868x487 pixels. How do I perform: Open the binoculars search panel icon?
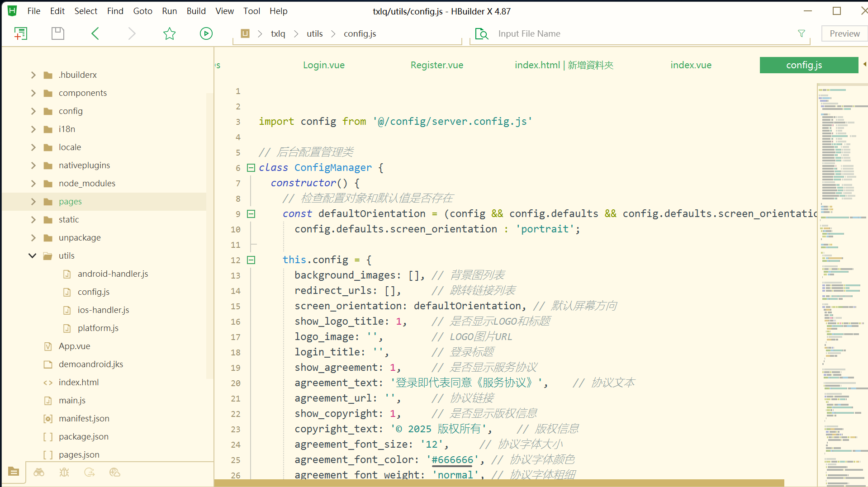click(x=39, y=473)
